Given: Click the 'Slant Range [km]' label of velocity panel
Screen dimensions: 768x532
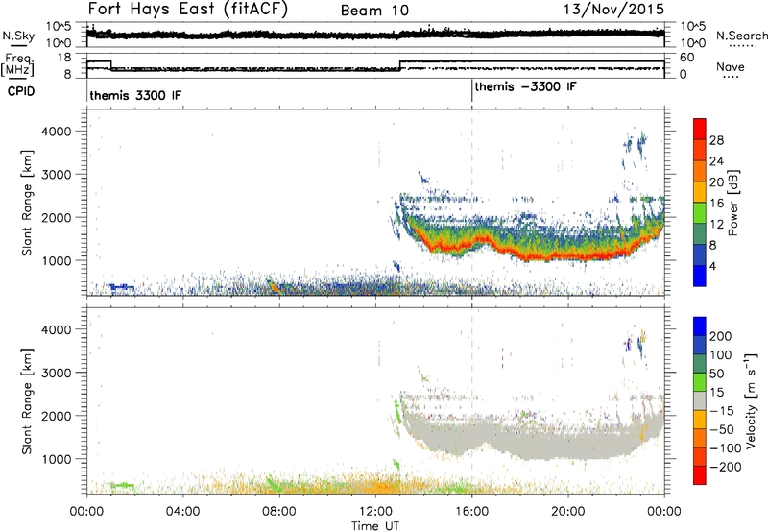Looking at the screenshot, I should 27,401.
